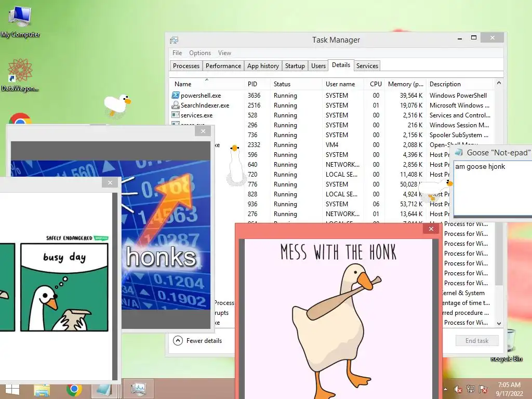
Task: Click the muted volume tray icon
Action: (458, 389)
